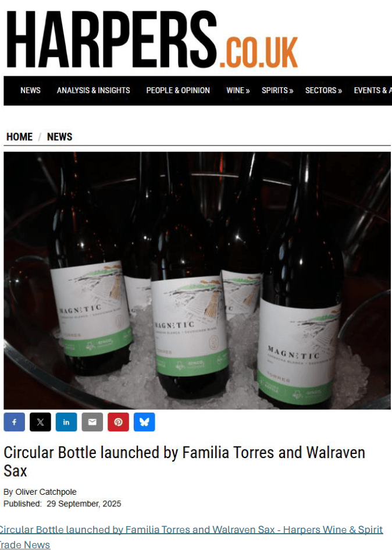392x550 pixels.
Task: Click the Harpers.co.uk logo
Action: (152, 40)
